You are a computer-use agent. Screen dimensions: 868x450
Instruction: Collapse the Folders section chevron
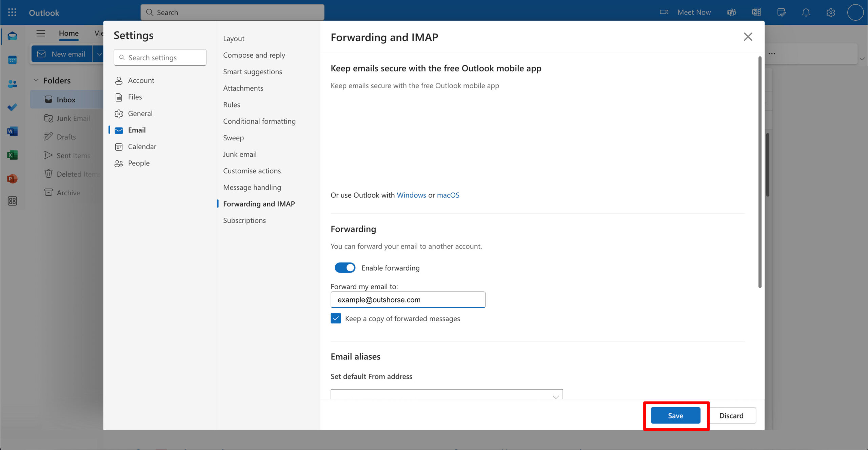coord(36,80)
